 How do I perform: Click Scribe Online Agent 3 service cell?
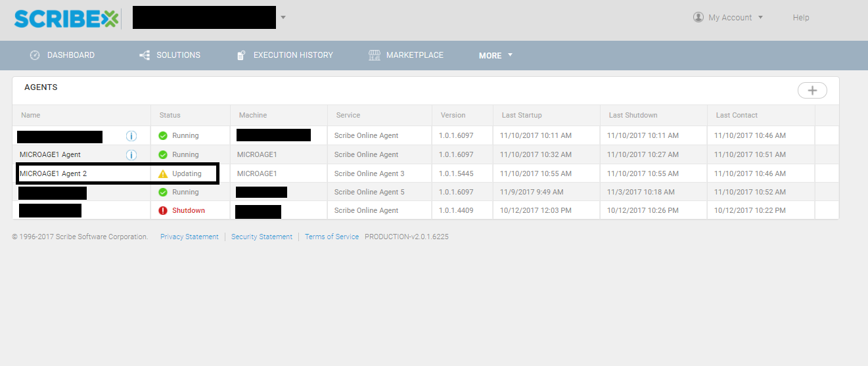[x=369, y=173]
